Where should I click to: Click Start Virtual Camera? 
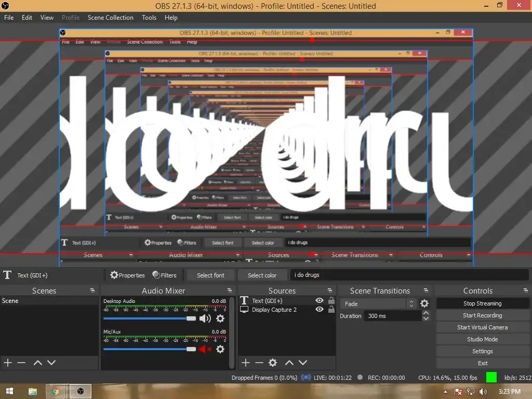[x=483, y=327]
